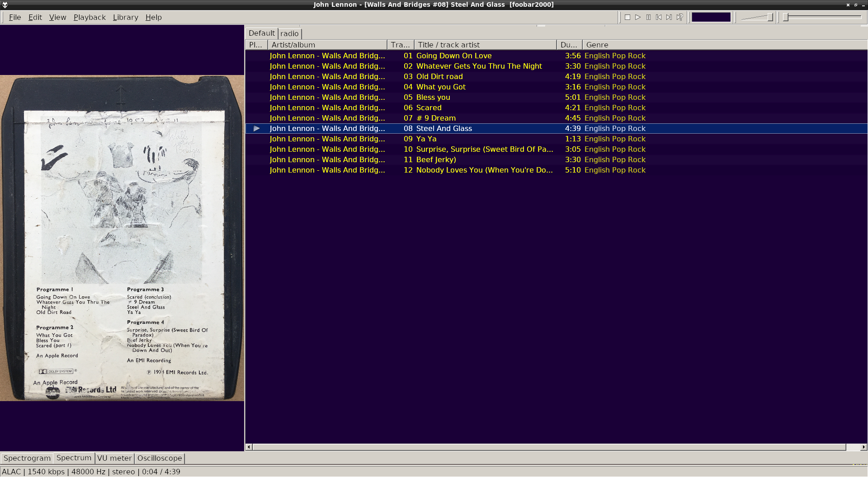Select track 07 # 9 Dream
The width and height of the screenshot is (868, 477).
pyautogui.click(x=556, y=118)
